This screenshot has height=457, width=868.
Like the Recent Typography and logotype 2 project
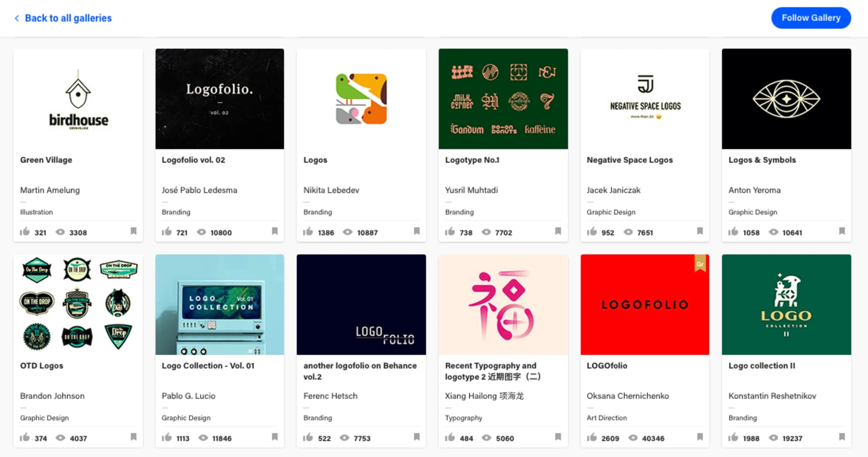450,438
